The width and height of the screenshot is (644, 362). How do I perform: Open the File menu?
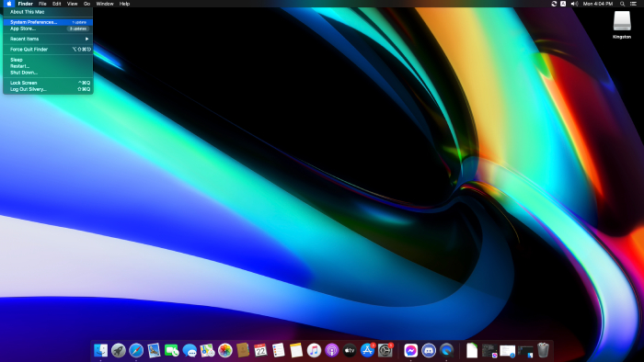[42, 4]
